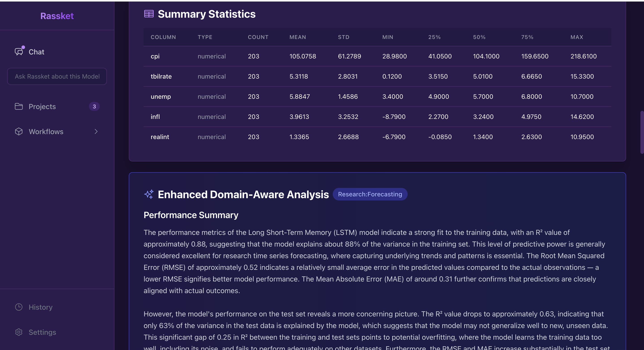This screenshot has width=644, height=350.
Task: Open the Chat panel via its speech bubble icon
Action: (19, 52)
